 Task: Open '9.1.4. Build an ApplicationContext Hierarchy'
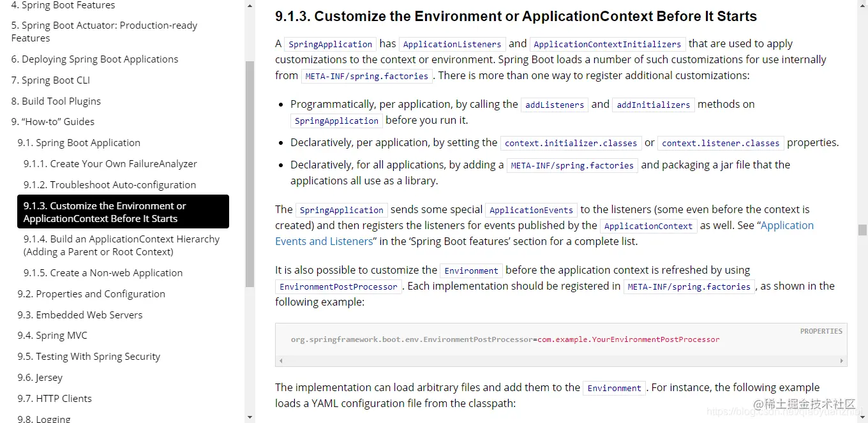[x=121, y=246]
